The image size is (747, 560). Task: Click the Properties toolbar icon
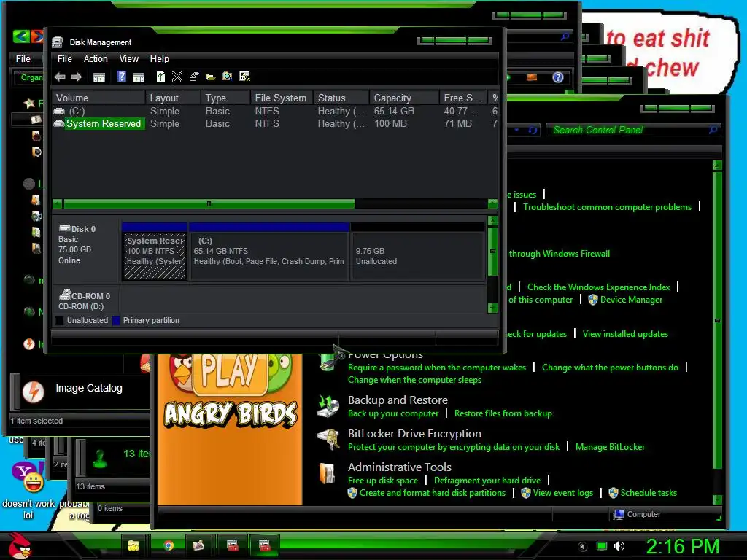pos(194,77)
